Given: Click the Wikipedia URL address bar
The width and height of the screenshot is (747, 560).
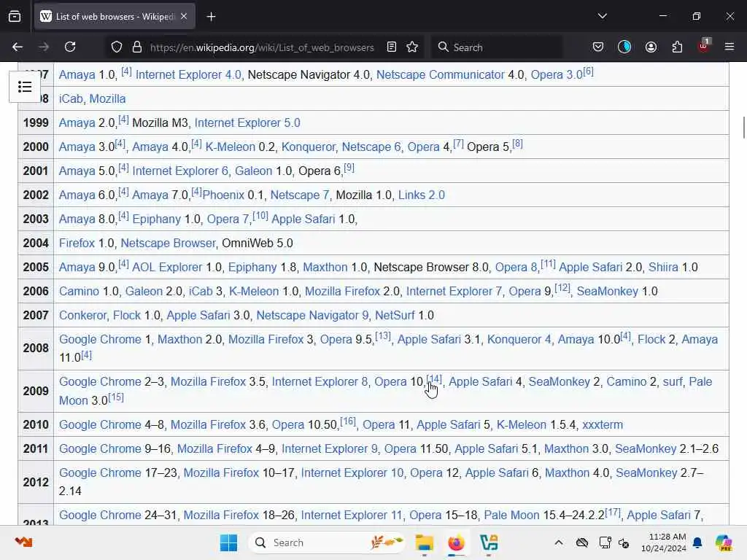Looking at the screenshot, I should point(262,47).
